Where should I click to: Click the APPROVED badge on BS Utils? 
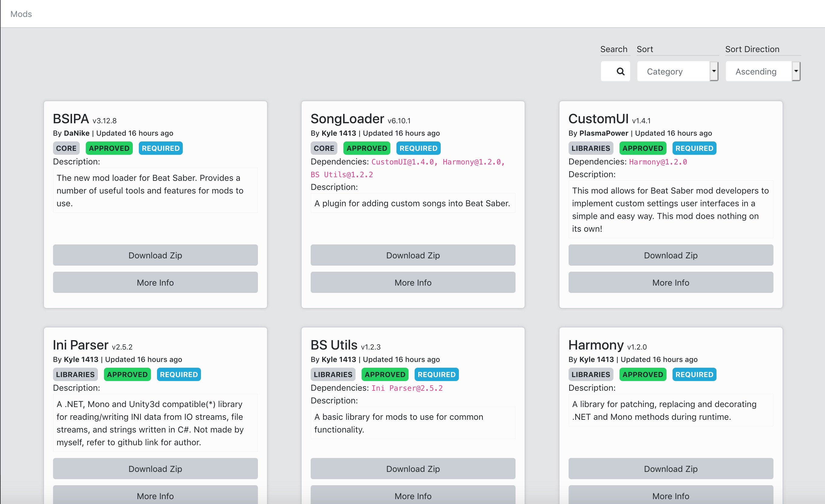[x=385, y=374]
